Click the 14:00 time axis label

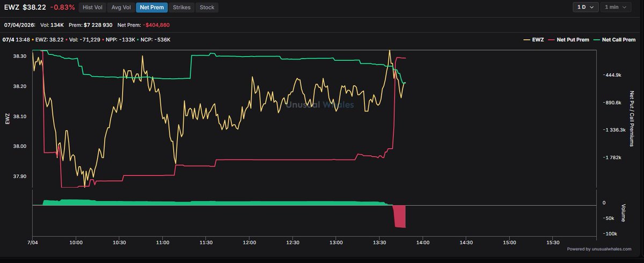(x=422, y=243)
